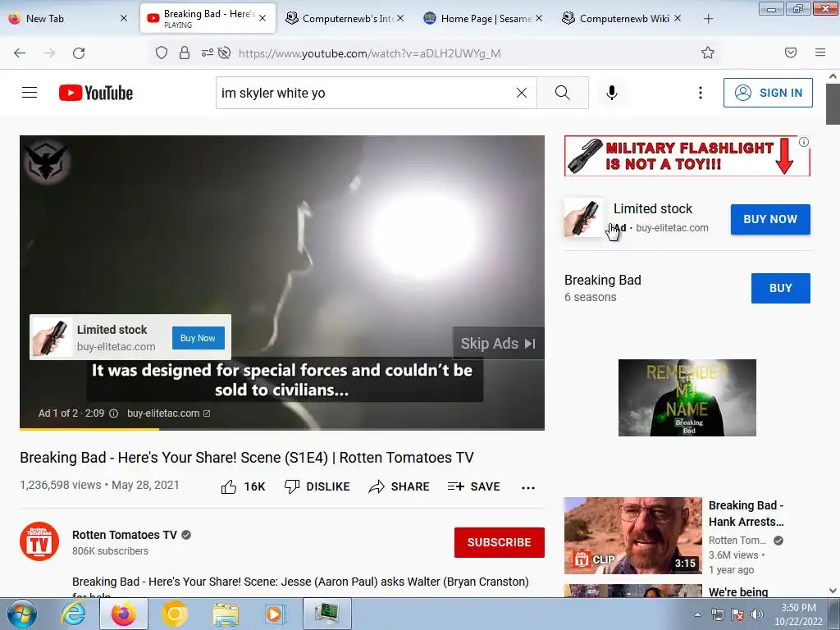Click ad info circle next to 2:09
The height and width of the screenshot is (630, 840).
[113, 413]
